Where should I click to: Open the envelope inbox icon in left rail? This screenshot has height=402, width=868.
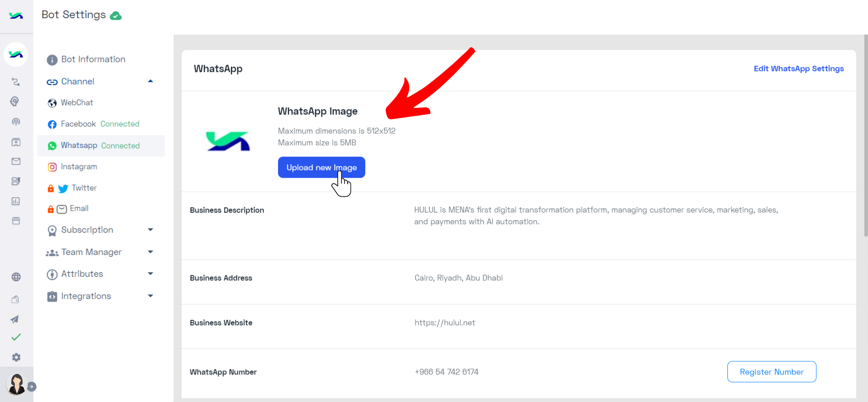pos(16,161)
